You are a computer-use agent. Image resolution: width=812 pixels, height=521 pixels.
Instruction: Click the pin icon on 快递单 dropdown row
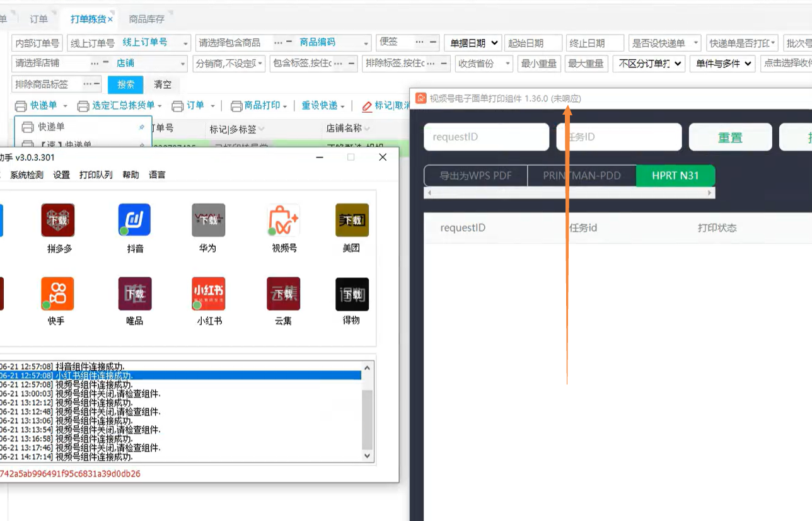point(141,127)
